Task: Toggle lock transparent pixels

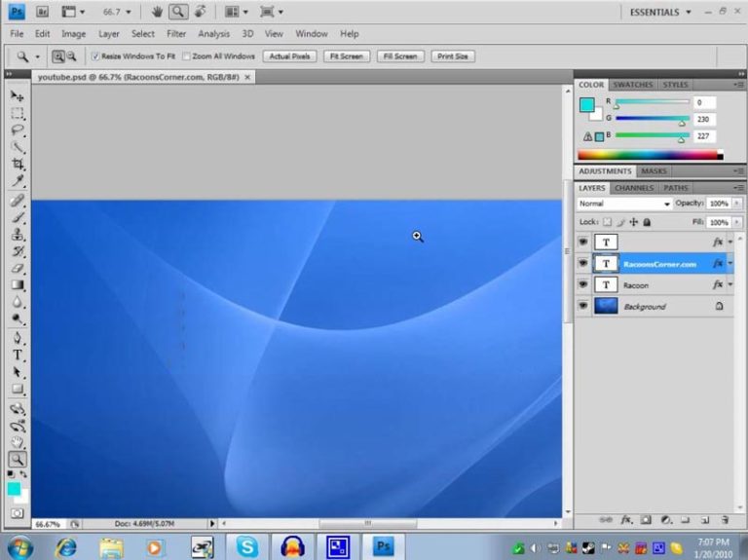Action: (607, 222)
